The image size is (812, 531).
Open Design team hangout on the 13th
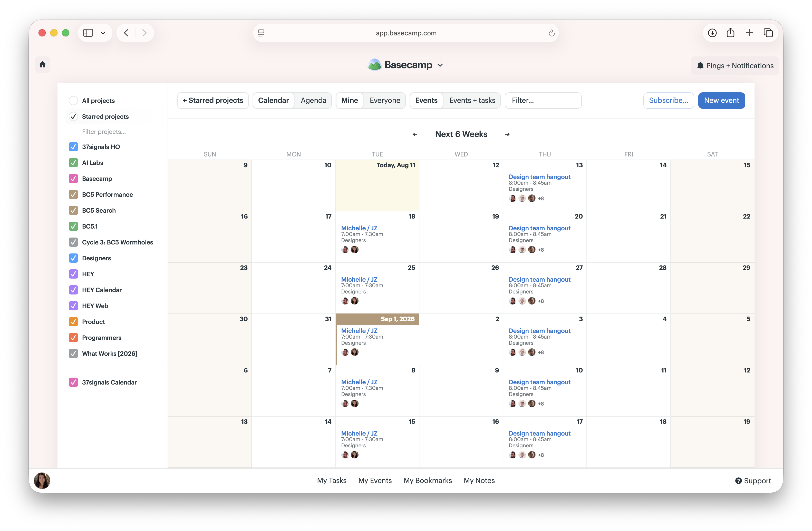(x=539, y=177)
